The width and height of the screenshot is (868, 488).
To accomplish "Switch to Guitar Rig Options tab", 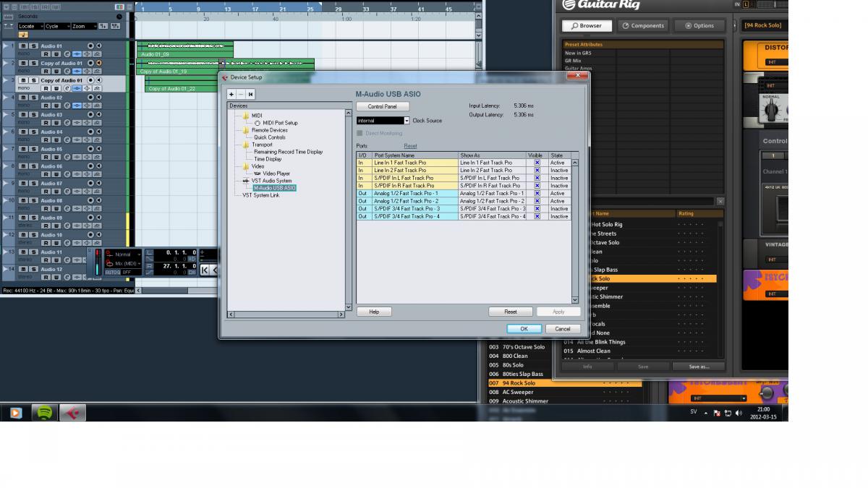I will (x=698, y=25).
